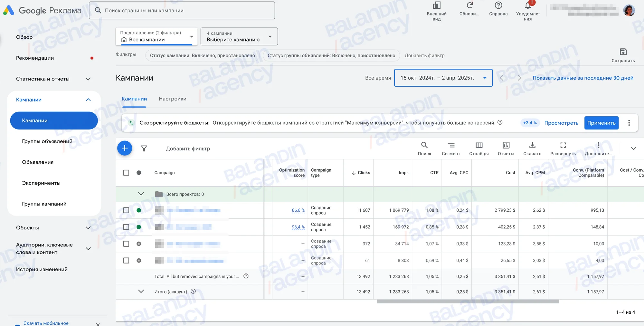
Task: Open the Дополнительно three-dot toolbar menu
Action: [x=598, y=145]
